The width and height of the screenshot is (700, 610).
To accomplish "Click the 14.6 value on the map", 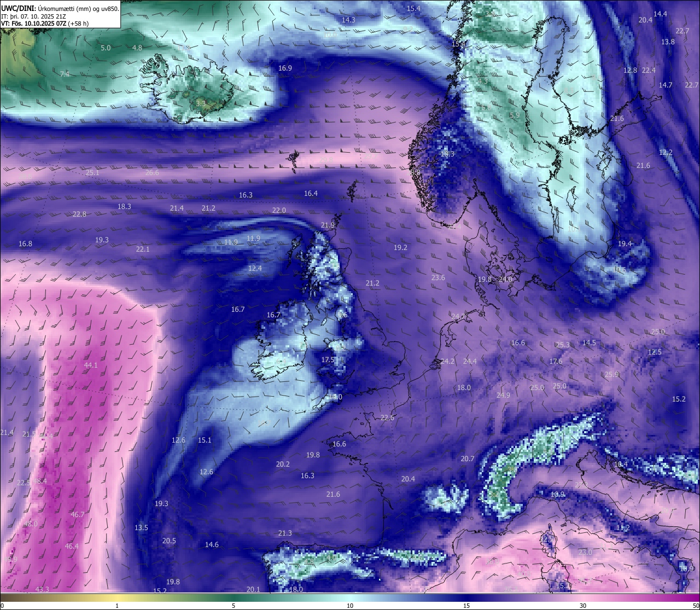I will [x=212, y=544].
